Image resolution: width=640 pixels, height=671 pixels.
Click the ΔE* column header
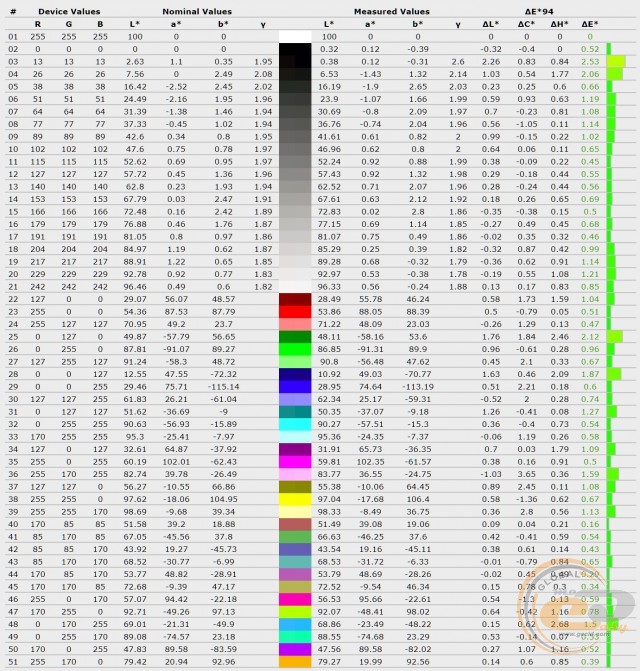tap(590, 24)
